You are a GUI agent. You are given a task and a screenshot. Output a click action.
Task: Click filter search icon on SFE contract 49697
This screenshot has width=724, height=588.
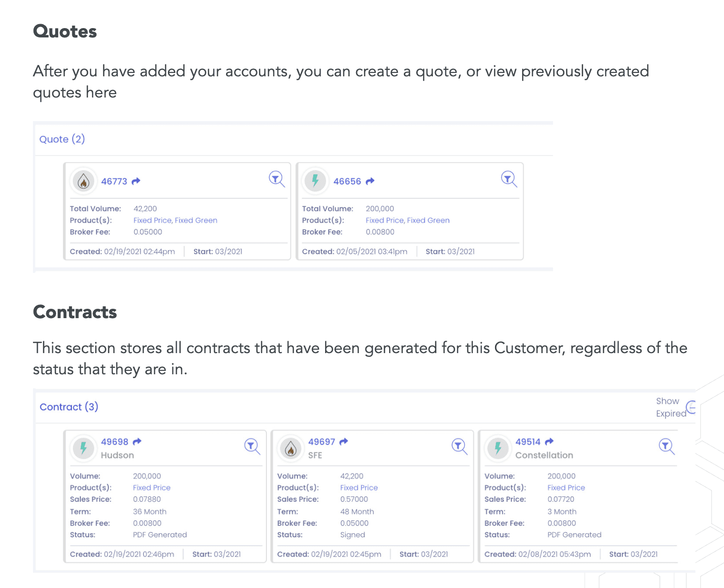460,447
